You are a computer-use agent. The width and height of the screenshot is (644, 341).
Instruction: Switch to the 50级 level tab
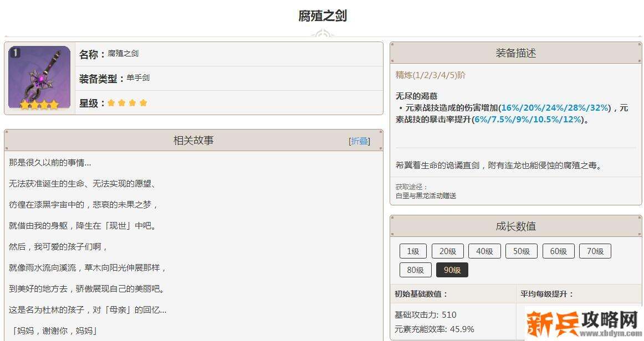pyautogui.click(x=521, y=251)
